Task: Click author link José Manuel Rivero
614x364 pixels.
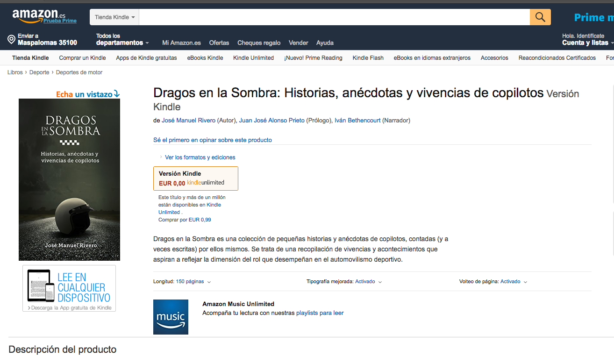Action: tap(188, 121)
